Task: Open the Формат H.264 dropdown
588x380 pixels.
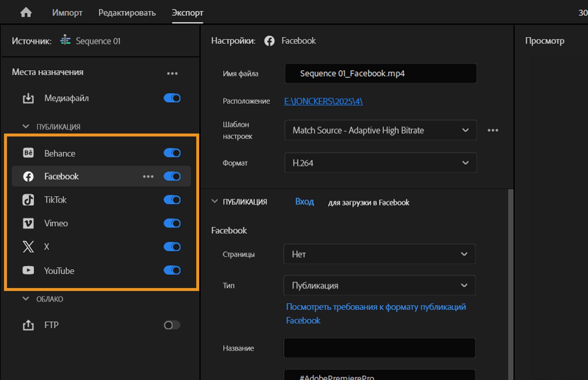Action: (380, 163)
